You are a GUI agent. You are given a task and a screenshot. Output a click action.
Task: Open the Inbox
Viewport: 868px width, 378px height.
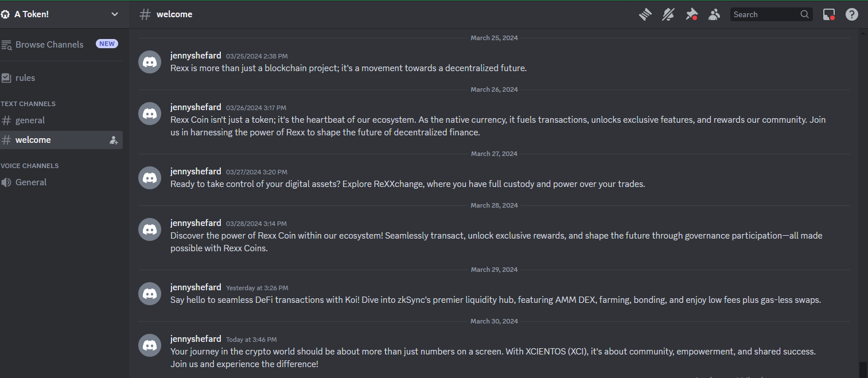pos(828,14)
